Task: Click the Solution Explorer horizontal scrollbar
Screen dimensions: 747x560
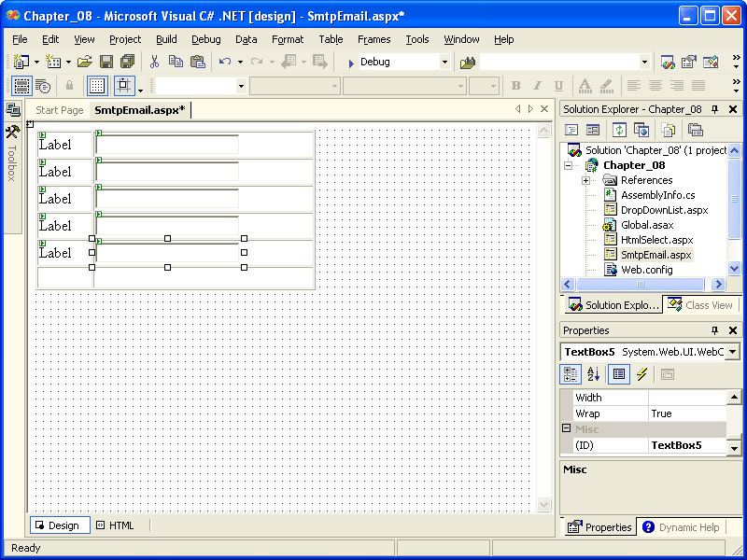Action: [642, 284]
